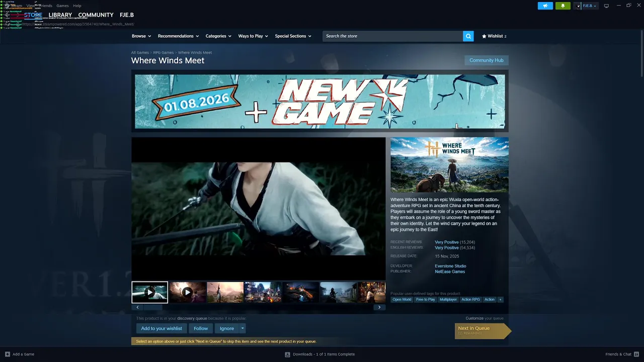Image resolution: width=644 pixels, height=362 pixels.
Task: Open the Friends menu
Action: (x=45, y=6)
